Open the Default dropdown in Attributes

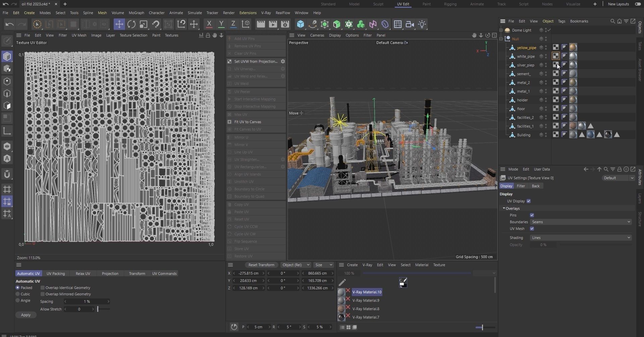(x=618, y=178)
